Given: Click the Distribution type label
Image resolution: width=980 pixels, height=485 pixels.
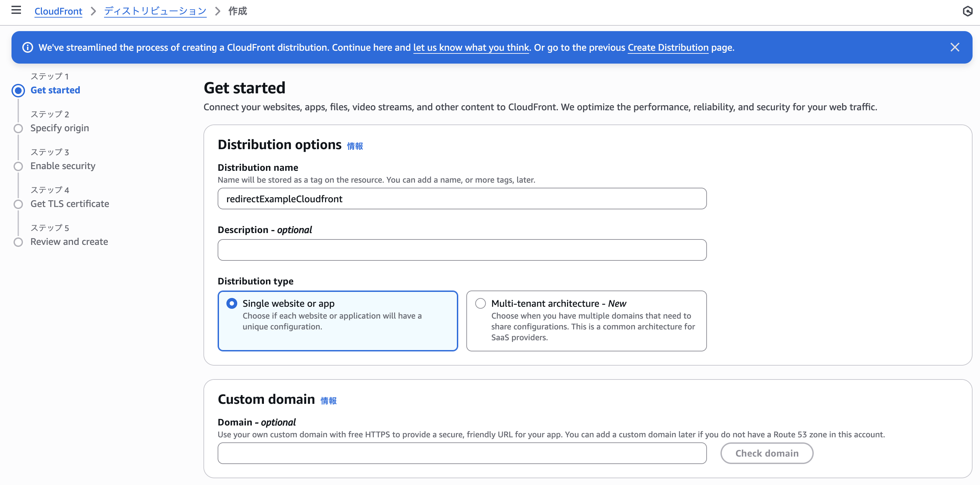Looking at the screenshot, I should point(255,281).
